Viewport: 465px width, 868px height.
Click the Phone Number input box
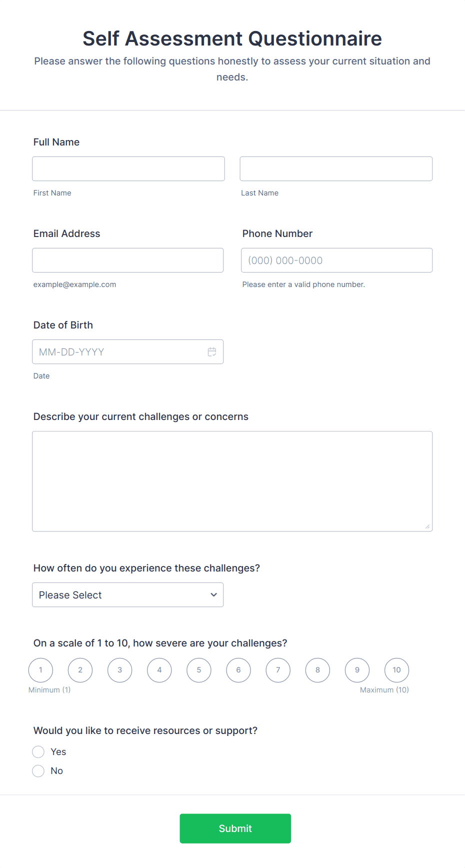pos(336,260)
